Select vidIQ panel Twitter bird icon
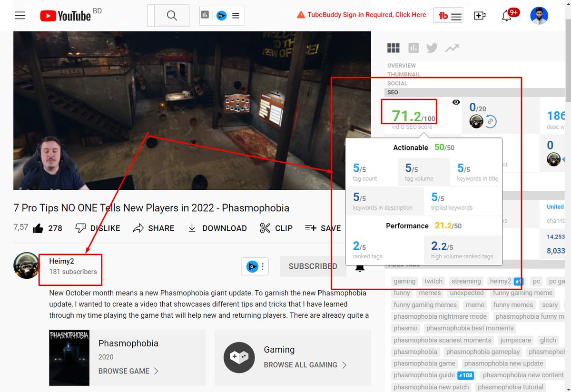 click(432, 48)
